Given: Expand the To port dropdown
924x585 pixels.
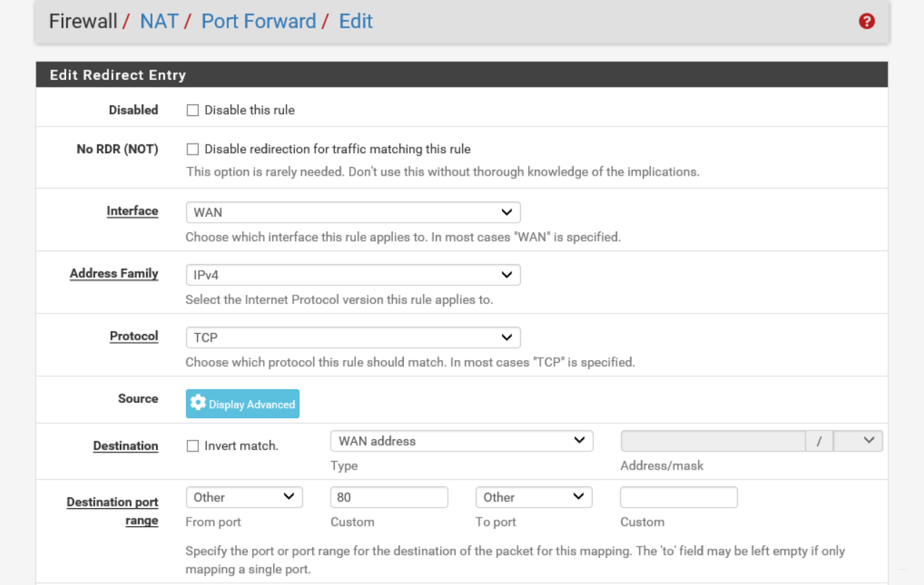Looking at the screenshot, I should 534,497.
